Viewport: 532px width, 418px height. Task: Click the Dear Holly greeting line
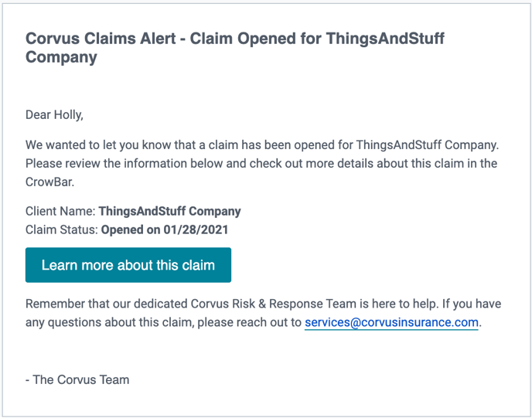[x=54, y=115]
